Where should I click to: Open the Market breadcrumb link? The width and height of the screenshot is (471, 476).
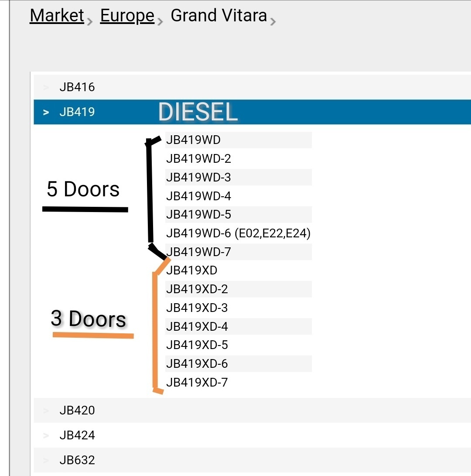[x=57, y=15]
